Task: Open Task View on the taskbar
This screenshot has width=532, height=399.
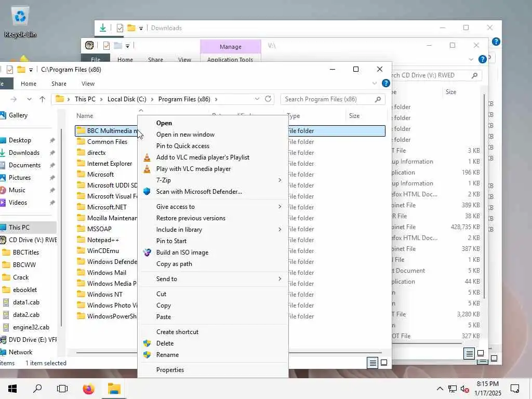Action: point(62,389)
